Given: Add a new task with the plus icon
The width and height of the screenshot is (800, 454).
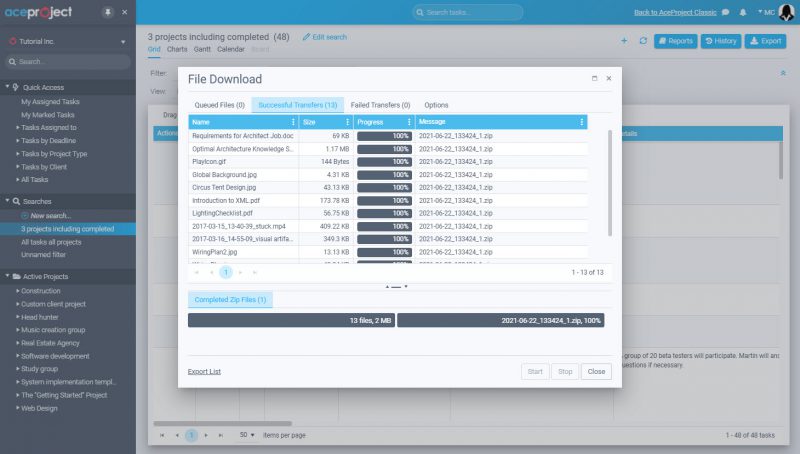Looking at the screenshot, I should pyautogui.click(x=624, y=41).
